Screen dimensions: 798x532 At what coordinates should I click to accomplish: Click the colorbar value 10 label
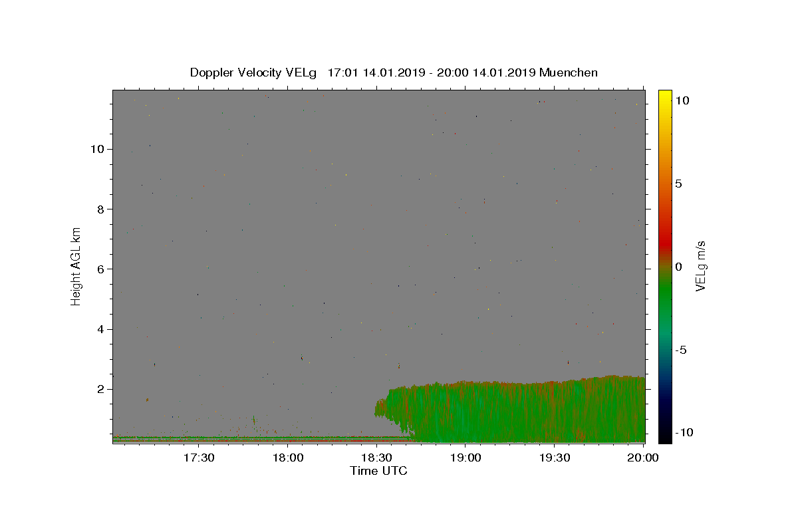pos(682,100)
